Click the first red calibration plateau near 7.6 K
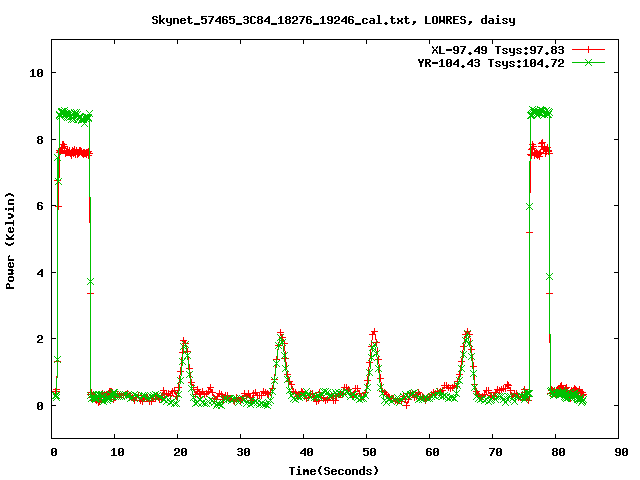The image size is (640, 480). coord(74,153)
